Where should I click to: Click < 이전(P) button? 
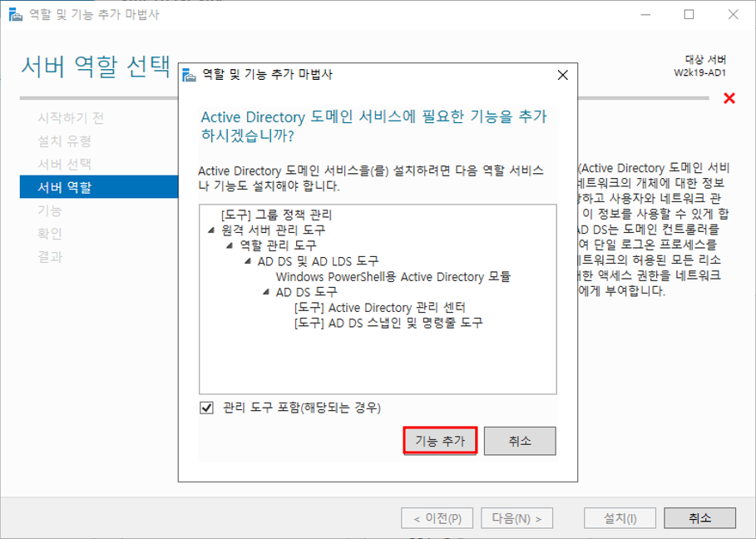coord(437,518)
